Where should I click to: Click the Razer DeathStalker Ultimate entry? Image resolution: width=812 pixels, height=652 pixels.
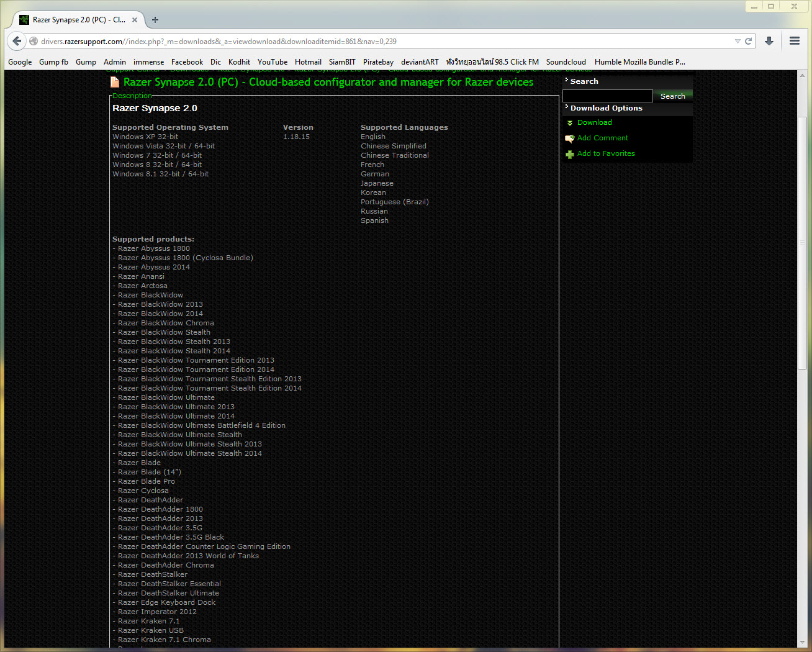coord(168,593)
